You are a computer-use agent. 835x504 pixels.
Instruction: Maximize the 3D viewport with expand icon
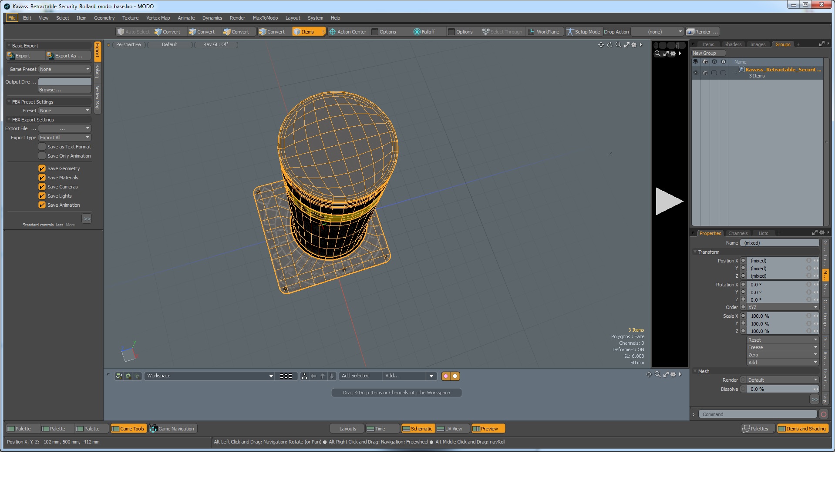tap(626, 45)
